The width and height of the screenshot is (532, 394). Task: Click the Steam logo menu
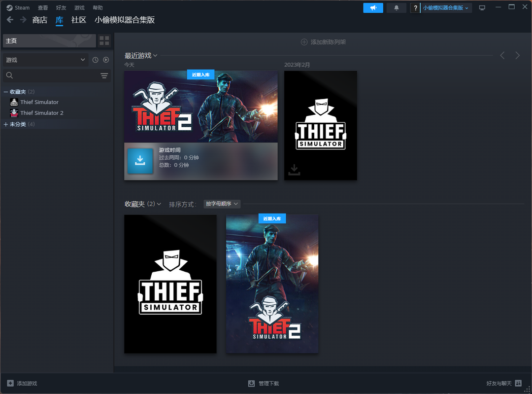pyautogui.click(x=18, y=7)
